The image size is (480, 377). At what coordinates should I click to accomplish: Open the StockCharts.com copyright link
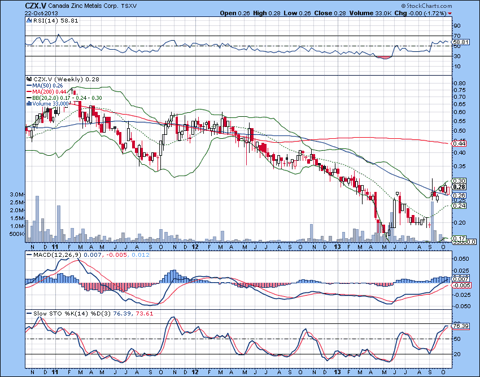(427, 6)
